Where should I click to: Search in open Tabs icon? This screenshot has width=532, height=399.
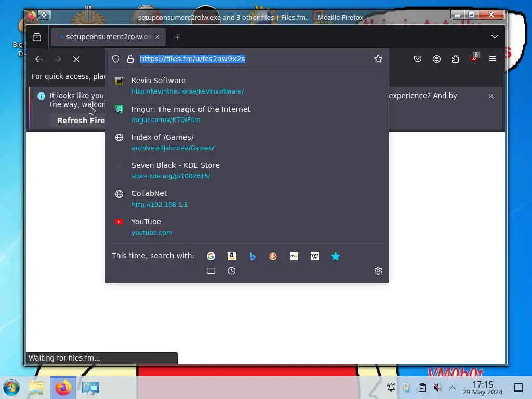pyautogui.click(x=211, y=271)
